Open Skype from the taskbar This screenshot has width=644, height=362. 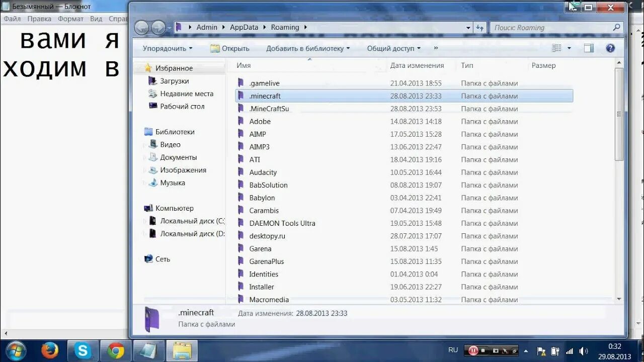click(x=83, y=350)
